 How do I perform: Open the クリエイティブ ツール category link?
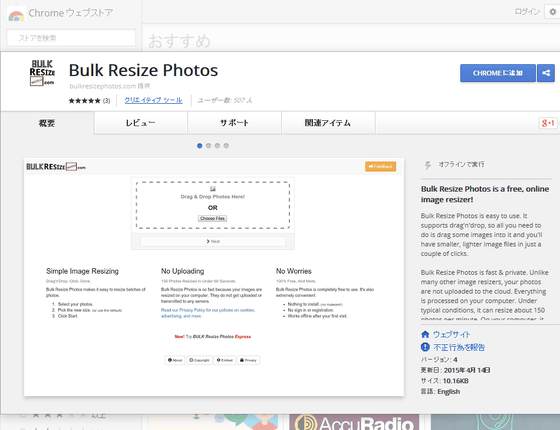154,100
